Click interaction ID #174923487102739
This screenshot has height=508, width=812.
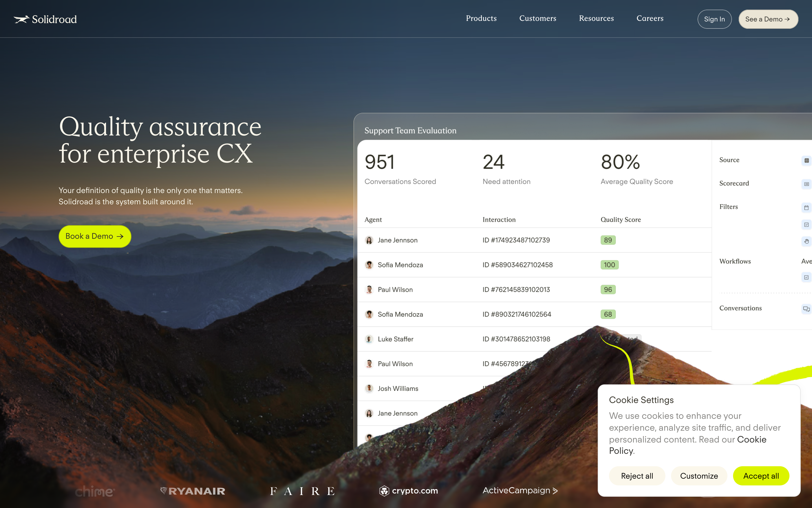point(516,240)
